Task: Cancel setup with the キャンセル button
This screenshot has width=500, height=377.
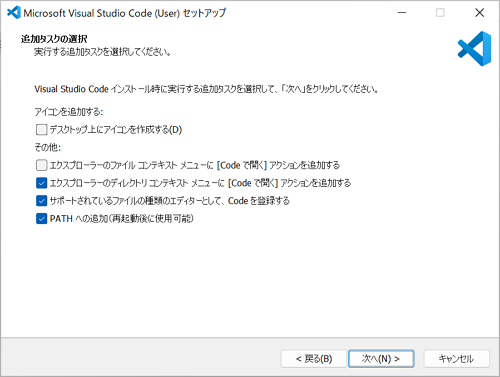Action: (456, 359)
